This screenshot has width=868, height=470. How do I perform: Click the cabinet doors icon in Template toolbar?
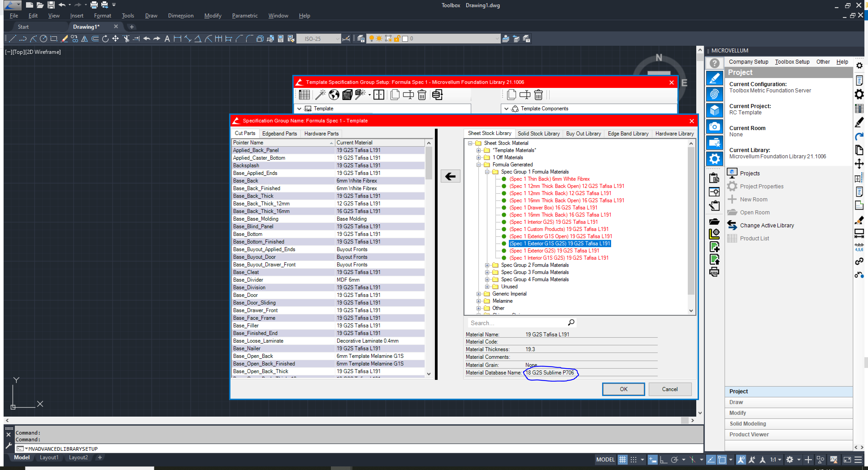click(378, 95)
